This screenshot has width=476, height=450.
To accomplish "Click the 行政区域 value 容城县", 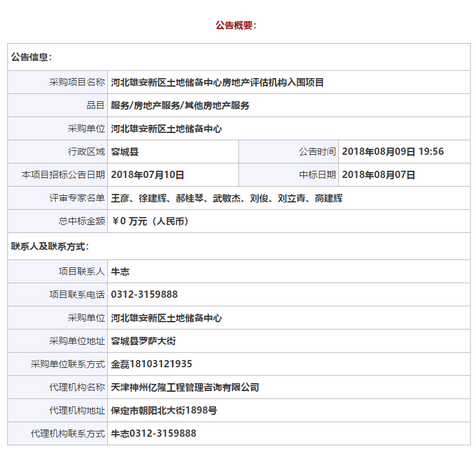I will (x=125, y=152).
